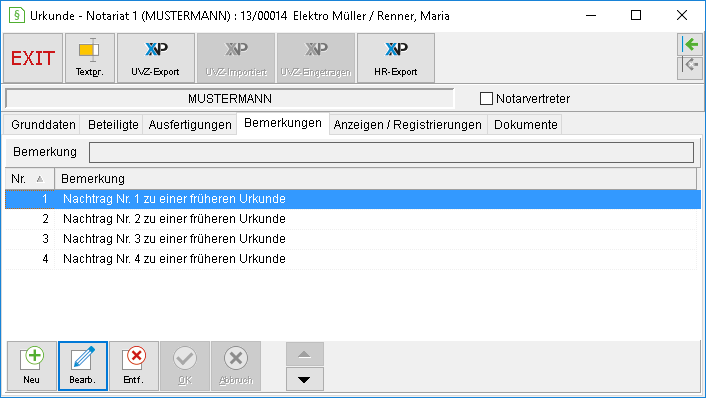Move remark up with up arrow

[305, 354]
